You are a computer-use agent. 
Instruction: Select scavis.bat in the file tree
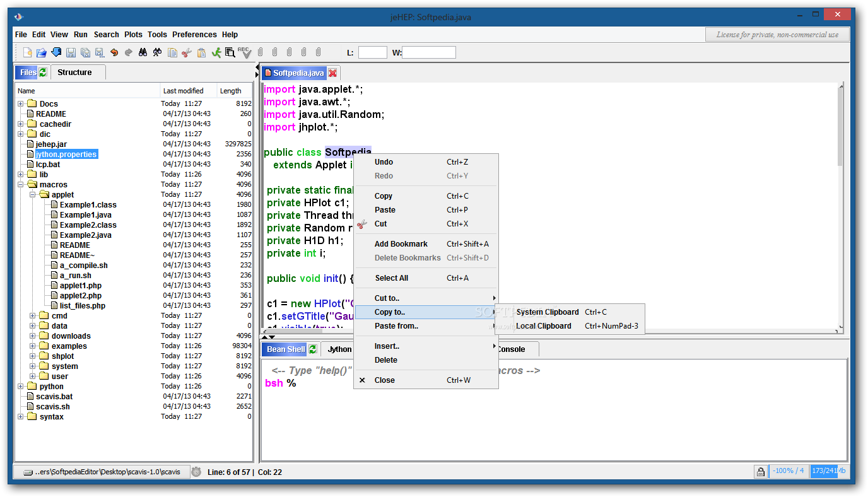(54, 397)
